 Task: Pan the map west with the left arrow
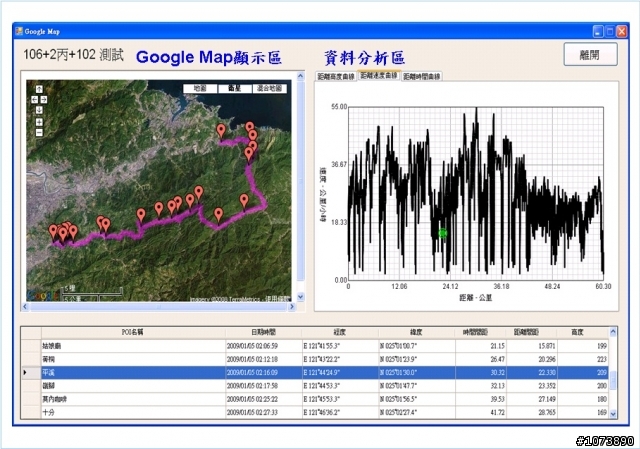[x=35, y=100]
